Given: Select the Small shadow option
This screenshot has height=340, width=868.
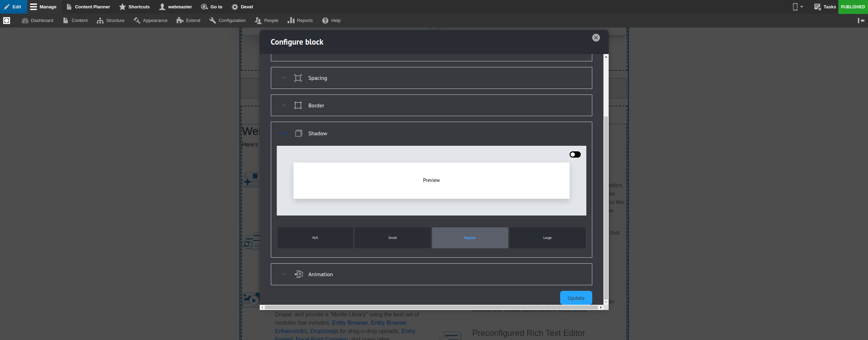Looking at the screenshot, I should (392, 237).
